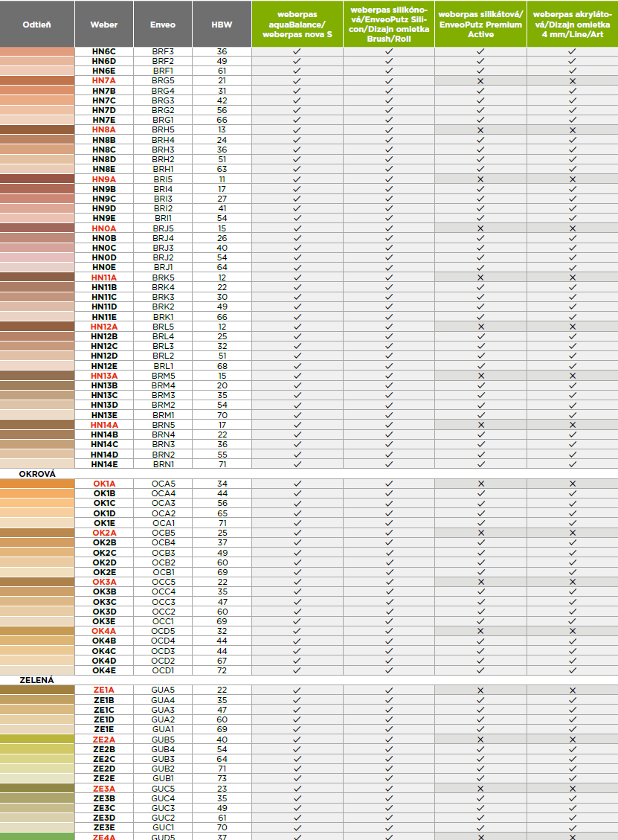Click the cross in OK4A silikátová column
618x840 pixels.
(x=480, y=631)
